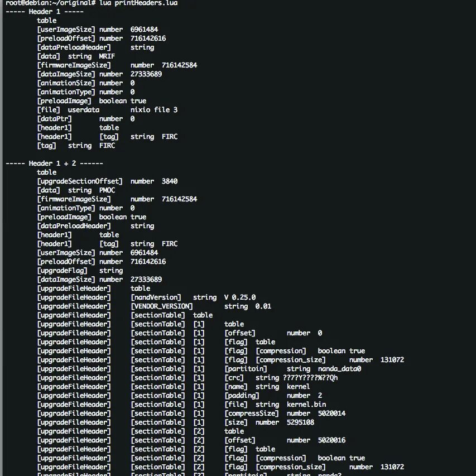Click the compressSize value 5020014
The image size is (476, 476).
click(x=332, y=414)
